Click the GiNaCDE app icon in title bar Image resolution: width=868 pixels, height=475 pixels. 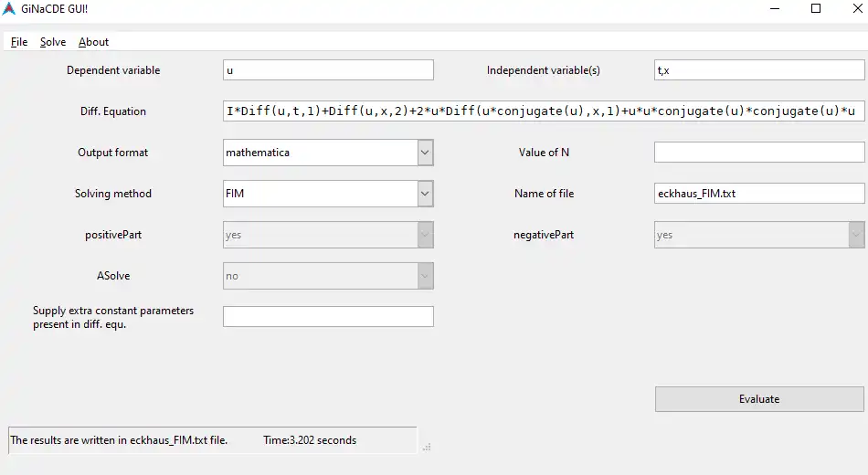pyautogui.click(x=9, y=8)
